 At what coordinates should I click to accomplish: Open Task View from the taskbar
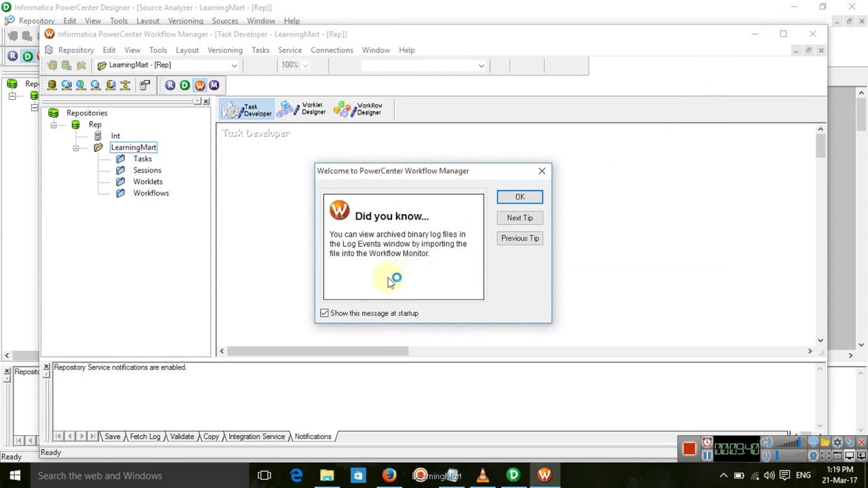point(264,475)
